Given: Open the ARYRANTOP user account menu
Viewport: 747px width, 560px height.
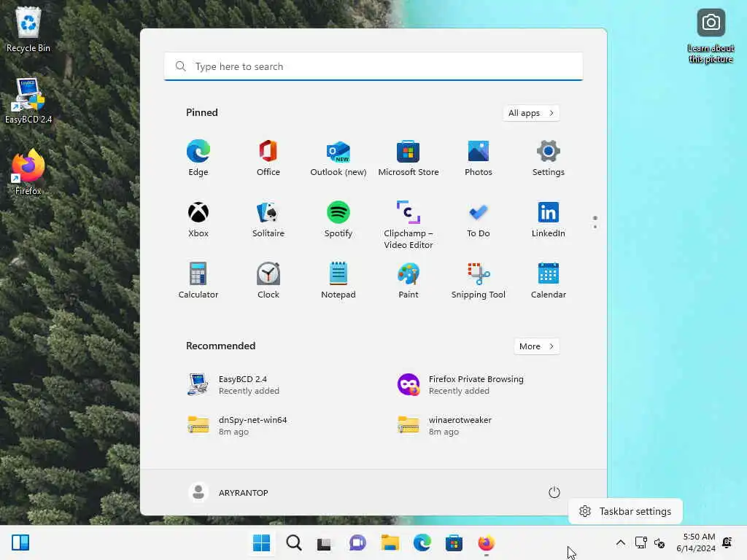Looking at the screenshot, I should pyautogui.click(x=228, y=492).
